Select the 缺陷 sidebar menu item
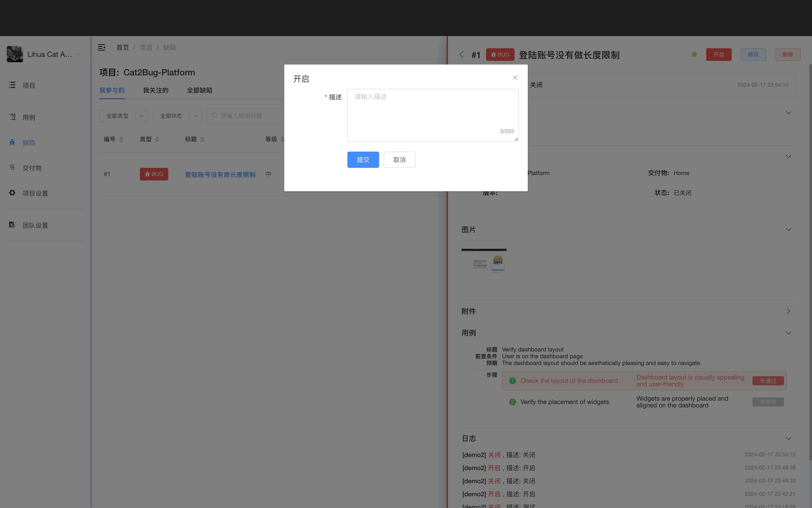 (45, 143)
